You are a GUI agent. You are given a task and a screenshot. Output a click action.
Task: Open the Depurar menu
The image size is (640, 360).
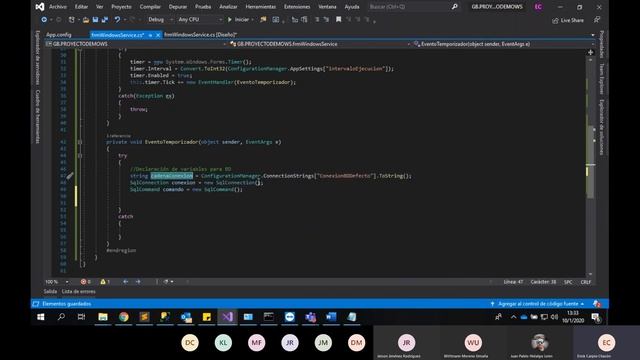[x=178, y=7]
